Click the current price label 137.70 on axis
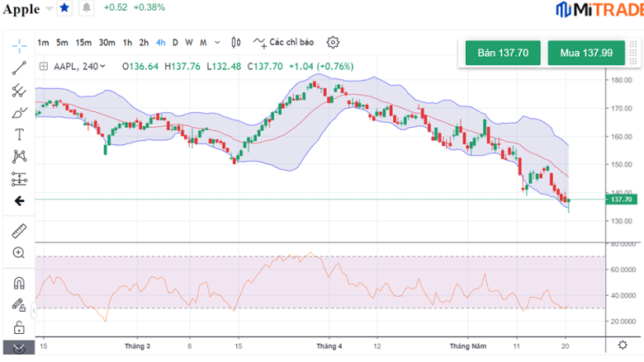644x362 pixels. 621,200
